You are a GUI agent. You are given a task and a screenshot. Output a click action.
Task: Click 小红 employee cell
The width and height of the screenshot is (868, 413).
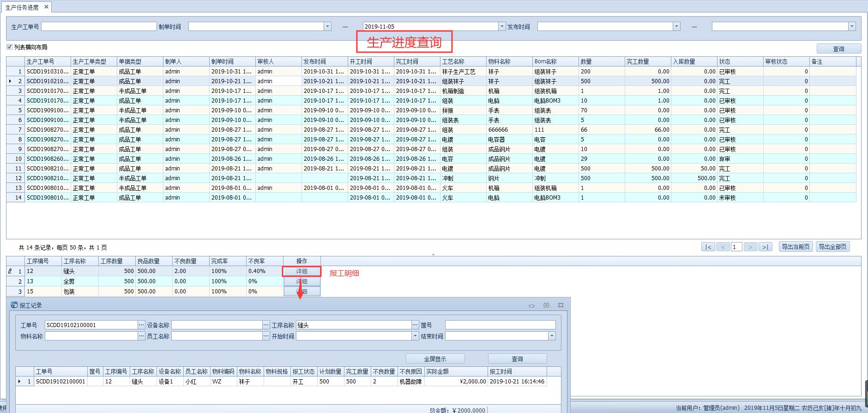(x=197, y=382)
